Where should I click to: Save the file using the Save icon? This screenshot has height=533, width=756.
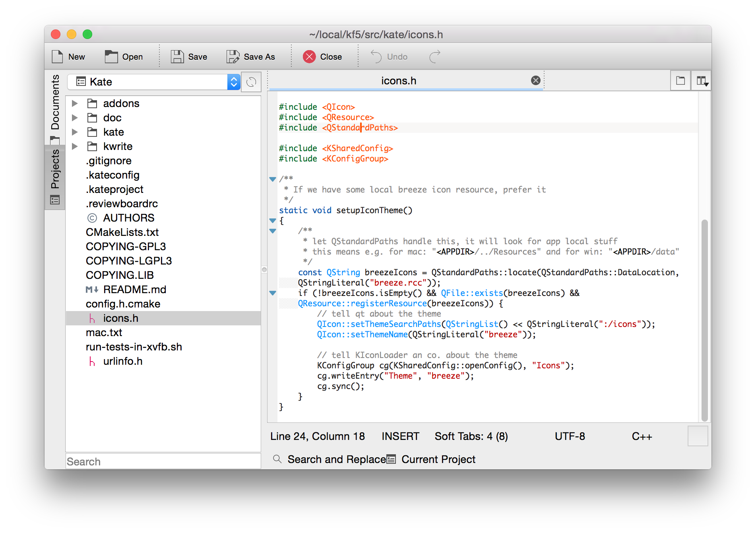[177, 56]
